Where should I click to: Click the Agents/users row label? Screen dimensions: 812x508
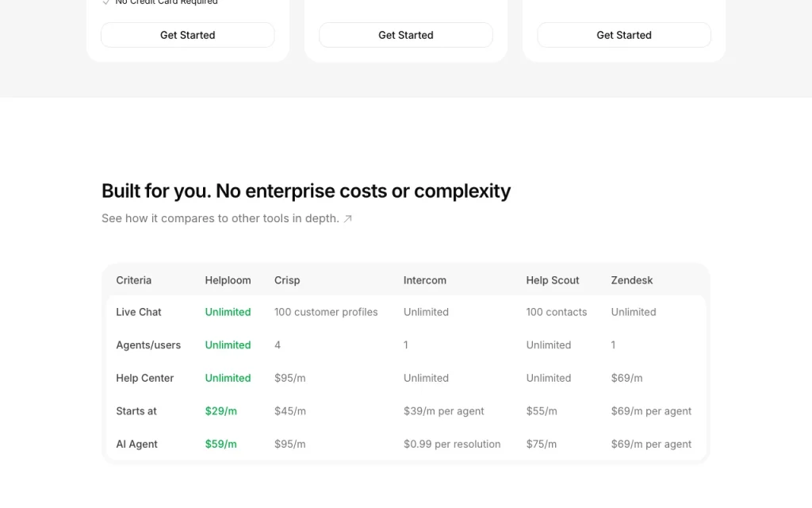(148, 344)
